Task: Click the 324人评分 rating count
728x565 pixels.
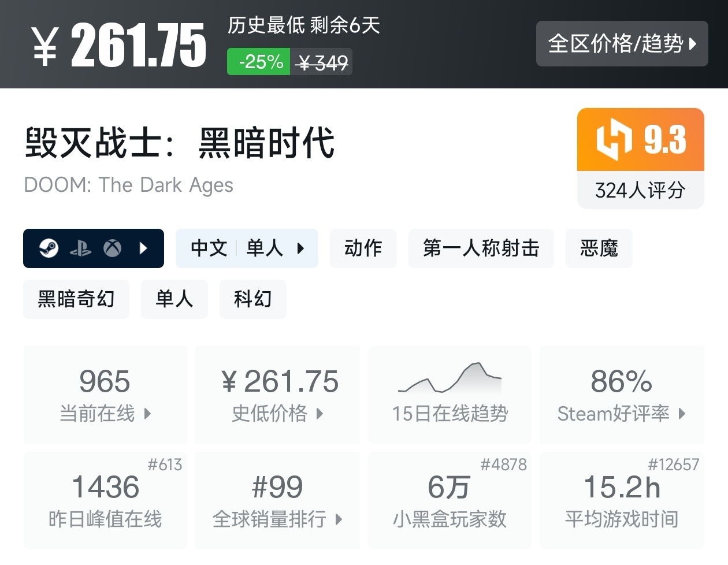Action: 640,190
